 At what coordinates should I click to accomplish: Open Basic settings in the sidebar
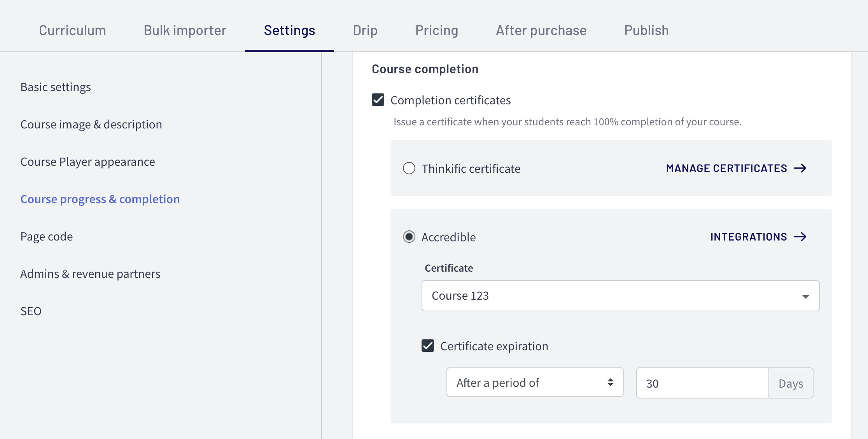click(56, 87)
